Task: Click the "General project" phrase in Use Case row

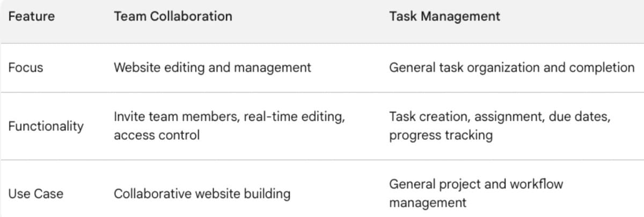Action: (x=430, y=184)
